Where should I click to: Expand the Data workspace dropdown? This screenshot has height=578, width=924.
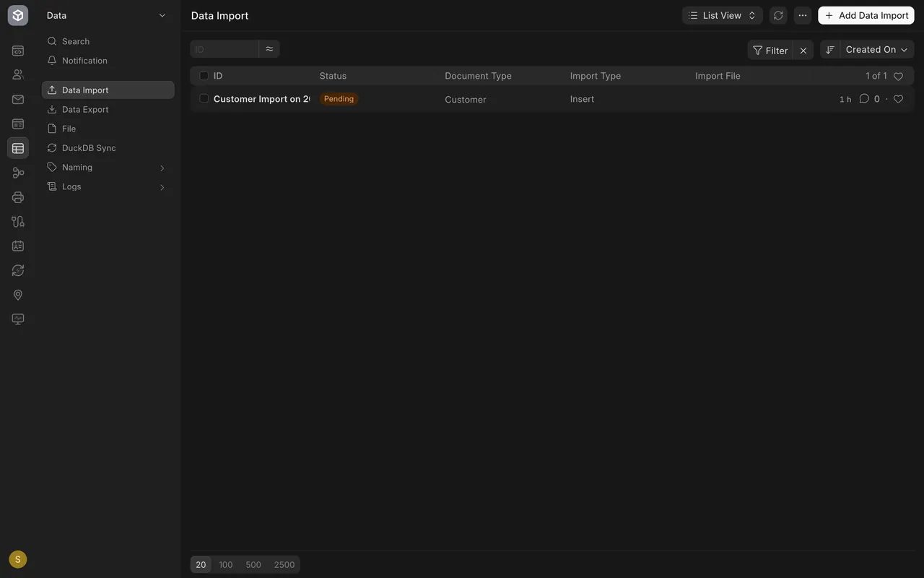click(x=108, y=15)
